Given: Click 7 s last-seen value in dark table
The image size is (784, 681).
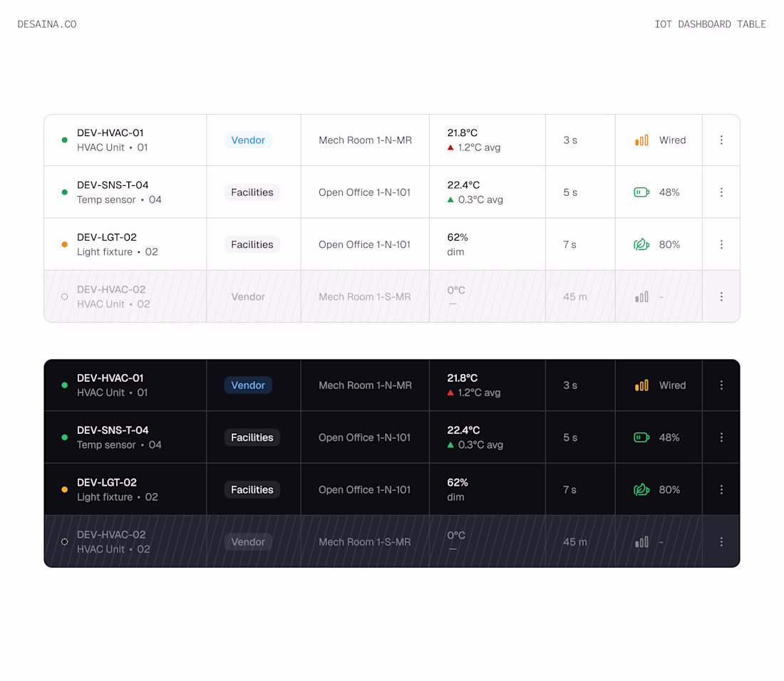Looking at the screenshot, I should pyautogui.click(x=569, y=489).
